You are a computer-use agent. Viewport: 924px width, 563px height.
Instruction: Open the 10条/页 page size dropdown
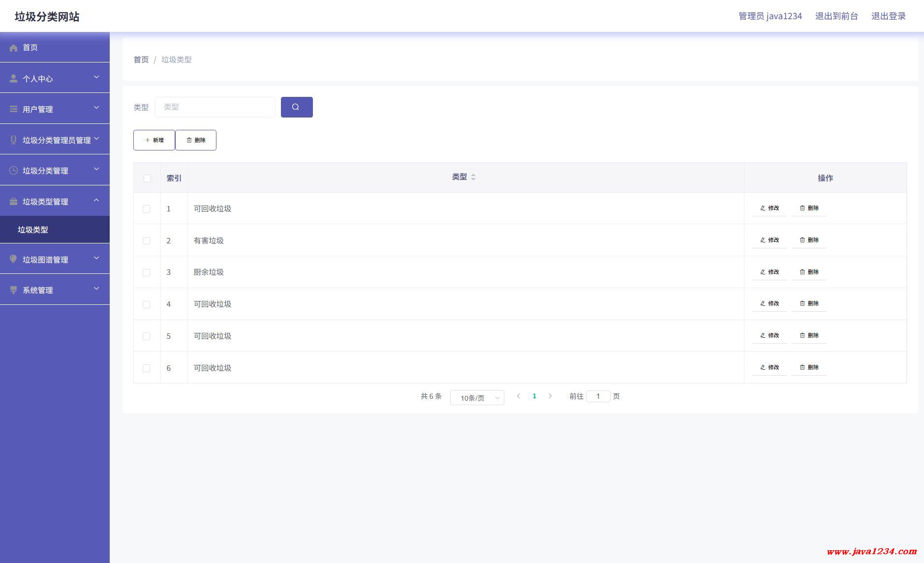[477, 398]
